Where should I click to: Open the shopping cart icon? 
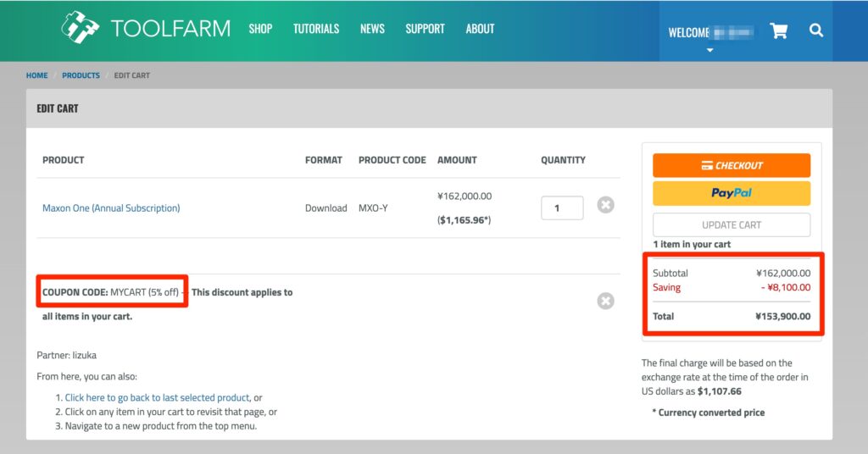coord(779,30)
